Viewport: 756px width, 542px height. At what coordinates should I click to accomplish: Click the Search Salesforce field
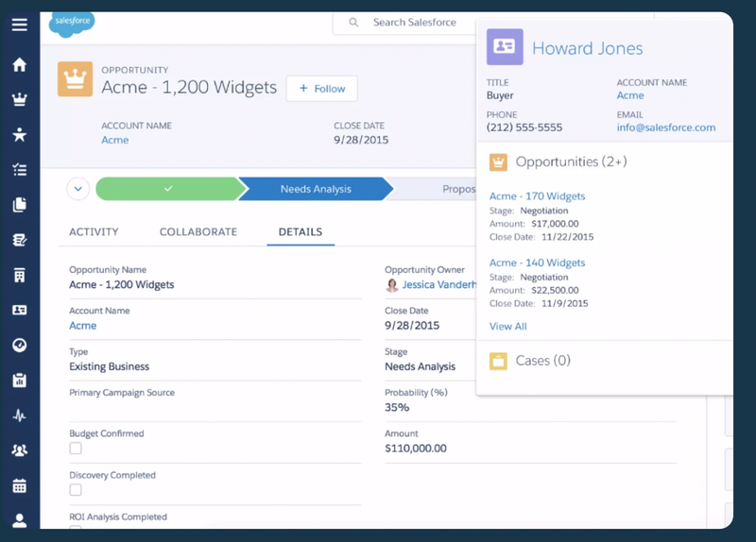pyautogui.click(x=416, y=23)
